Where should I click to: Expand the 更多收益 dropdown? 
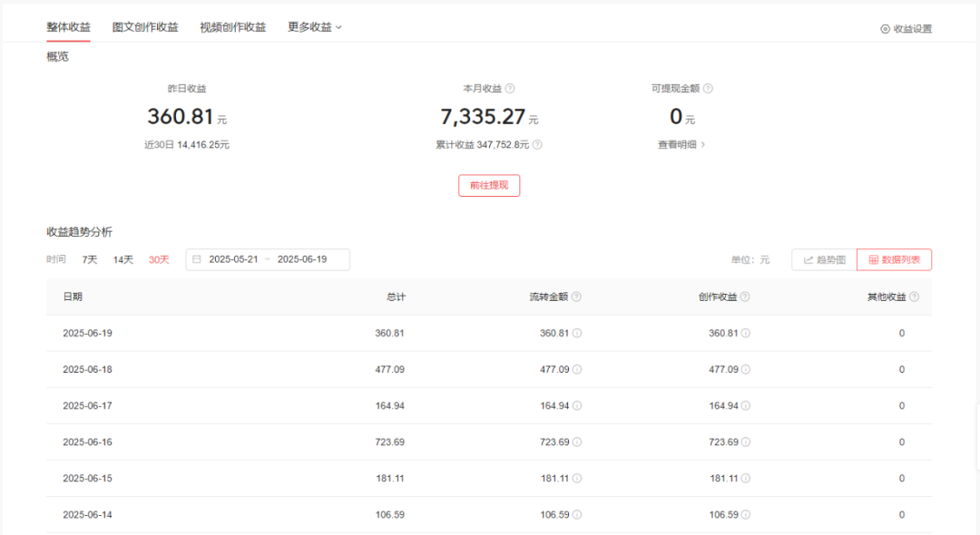click(x=312, y=26)
